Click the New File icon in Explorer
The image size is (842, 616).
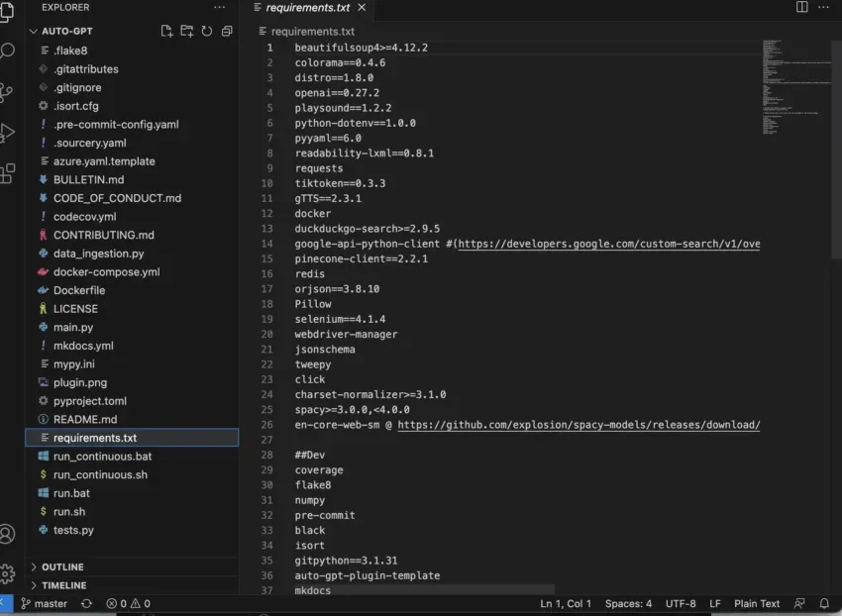(x=167, y=32)
